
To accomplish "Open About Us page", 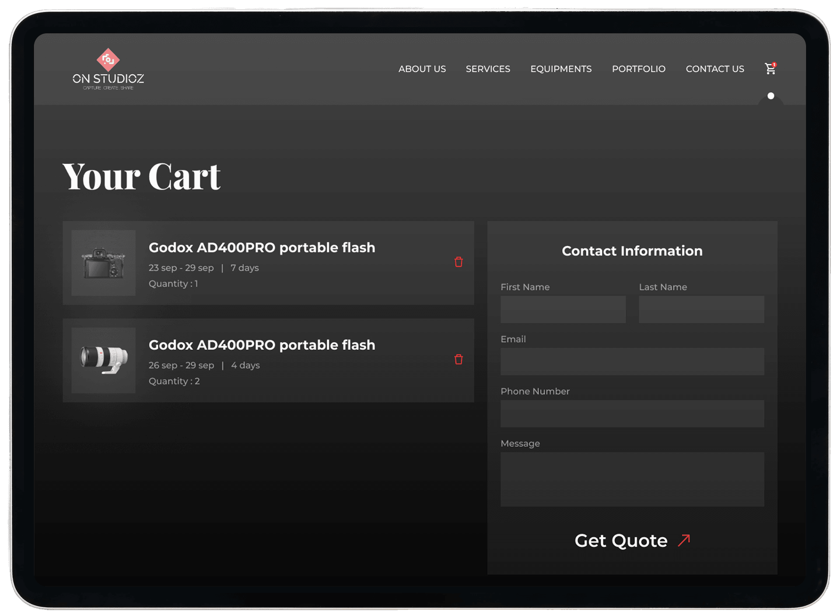I will 422,69.
